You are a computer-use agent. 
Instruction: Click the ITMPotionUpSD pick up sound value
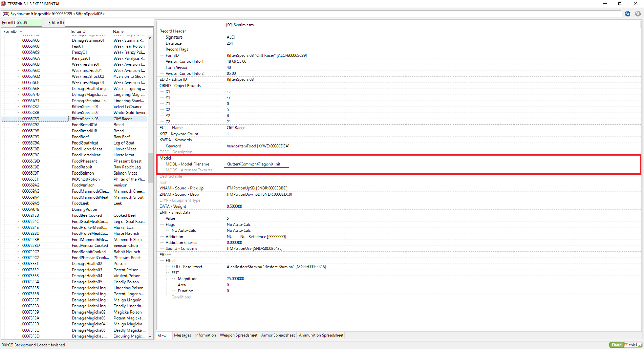[257, 188]
